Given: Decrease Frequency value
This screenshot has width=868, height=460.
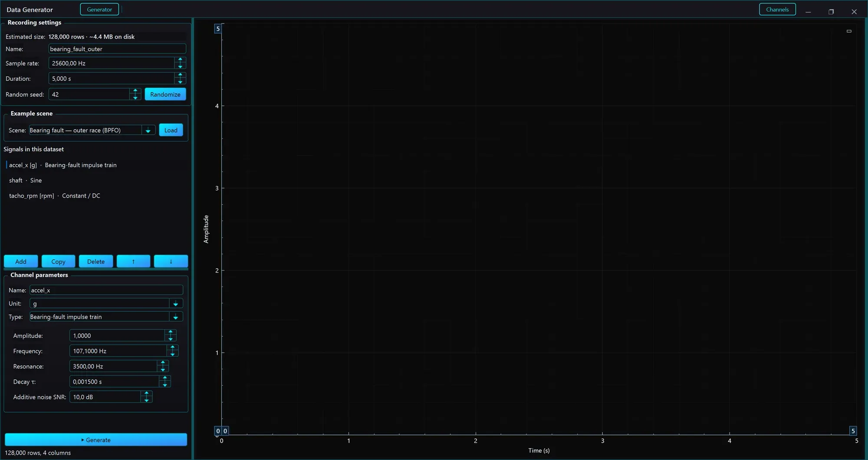Looking at the screenshot, I should [x=173, y=354].
